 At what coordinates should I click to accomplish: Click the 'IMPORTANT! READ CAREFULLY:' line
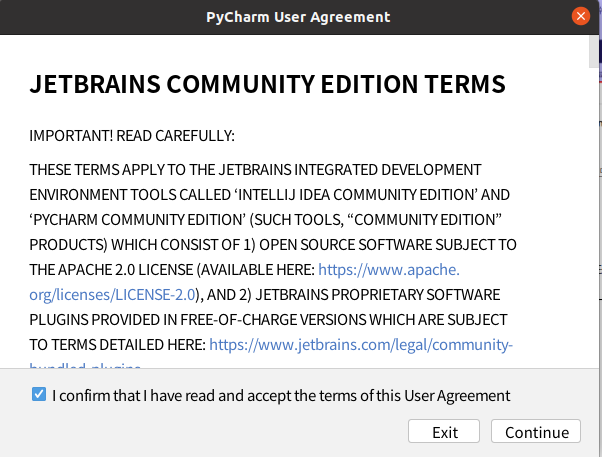132,136
